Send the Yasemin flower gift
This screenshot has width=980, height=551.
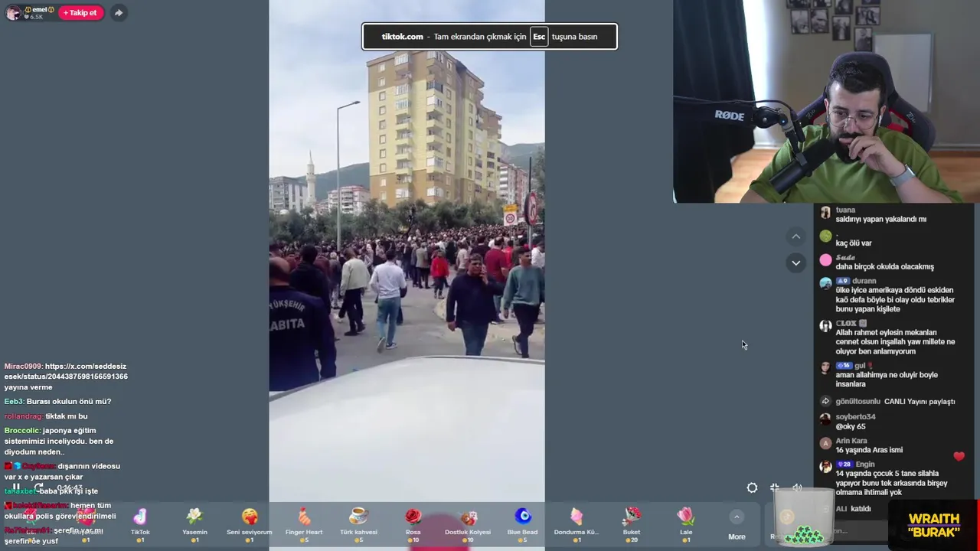[194, 524]
